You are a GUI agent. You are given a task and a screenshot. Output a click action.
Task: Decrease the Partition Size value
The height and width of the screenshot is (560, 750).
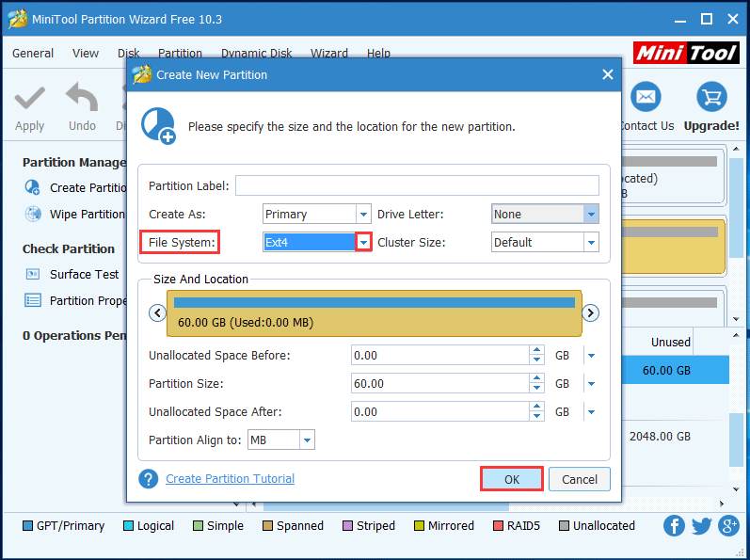point(536,389)
